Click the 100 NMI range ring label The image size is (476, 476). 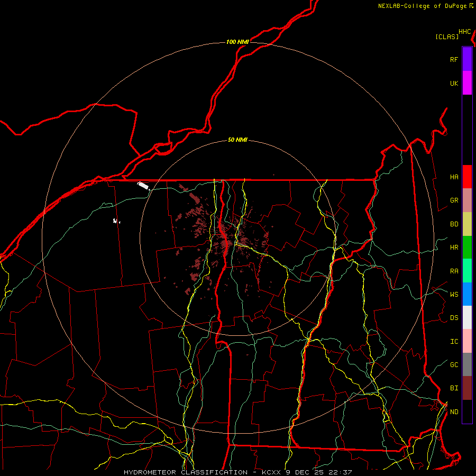click(237, 42)
